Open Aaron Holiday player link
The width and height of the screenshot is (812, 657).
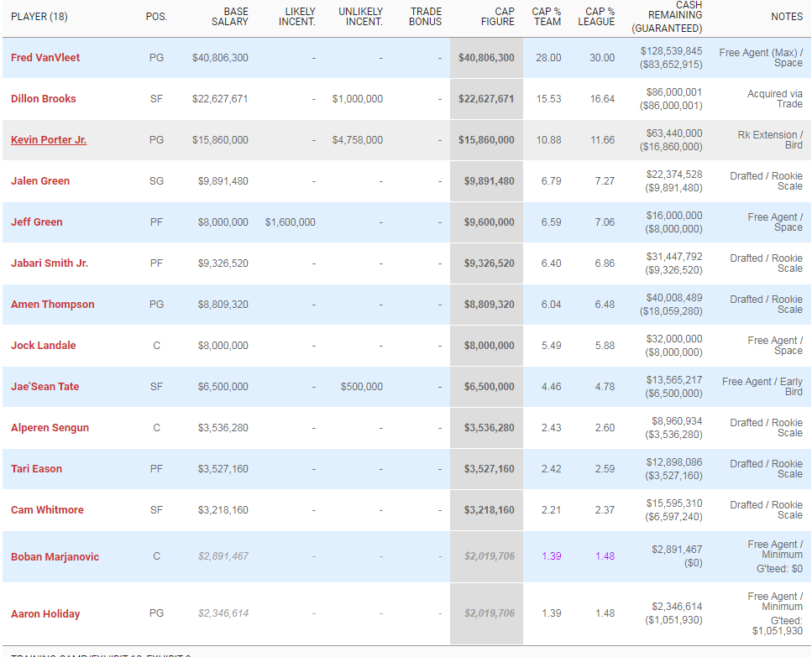pyautogui.click(x=45, y=613)
